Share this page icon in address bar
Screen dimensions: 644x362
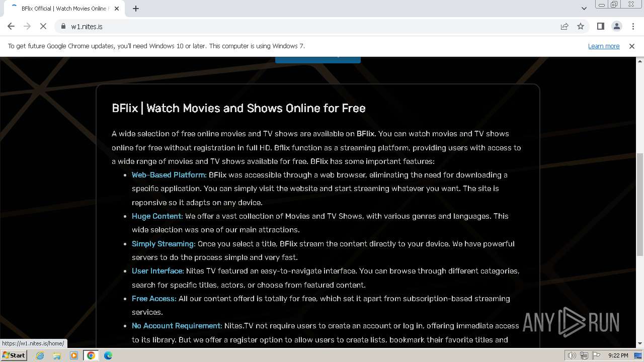[x=565, y=27]
